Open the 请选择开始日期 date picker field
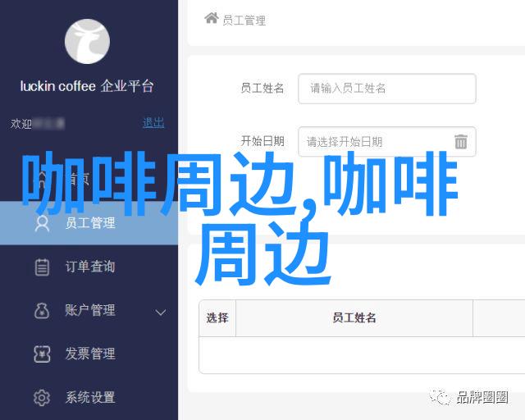This screenshot has height=420, width=525. point(386,141)
